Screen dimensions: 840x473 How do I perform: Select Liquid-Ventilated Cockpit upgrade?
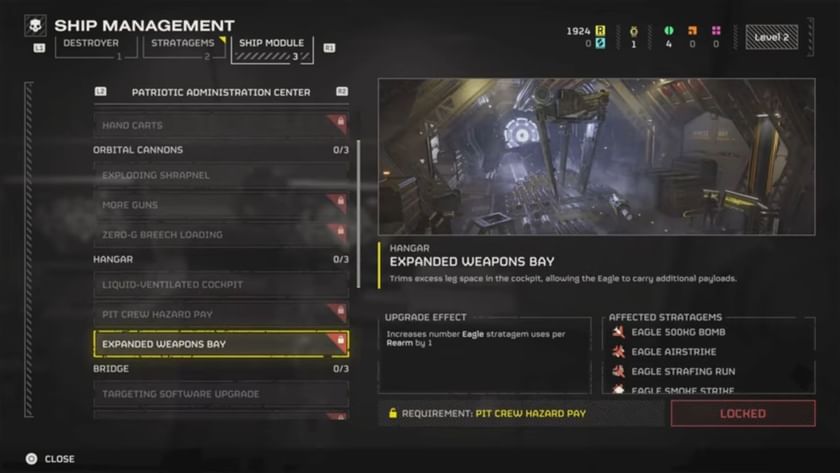pyautogui.click(x=221, y=284)
